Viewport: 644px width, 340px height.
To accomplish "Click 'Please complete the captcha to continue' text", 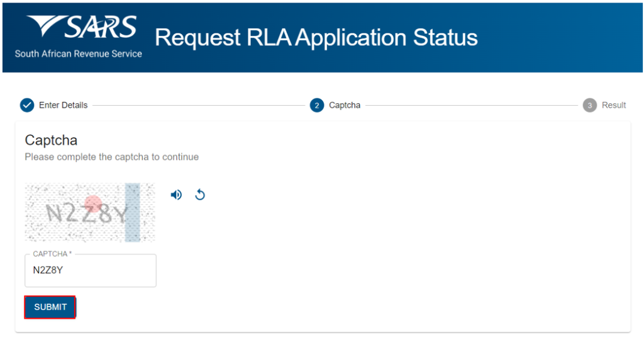I will coord(111,157).
